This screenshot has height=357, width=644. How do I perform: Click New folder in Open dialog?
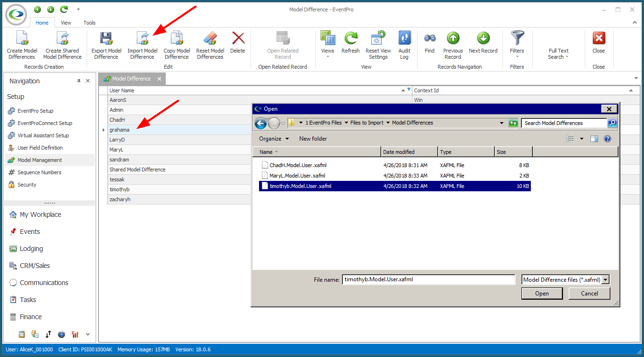pos(313,139)
